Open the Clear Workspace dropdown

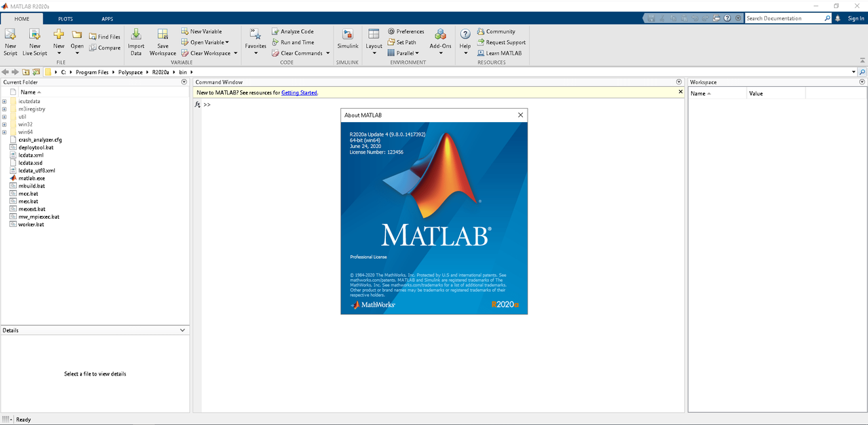(x=209, y=53)
